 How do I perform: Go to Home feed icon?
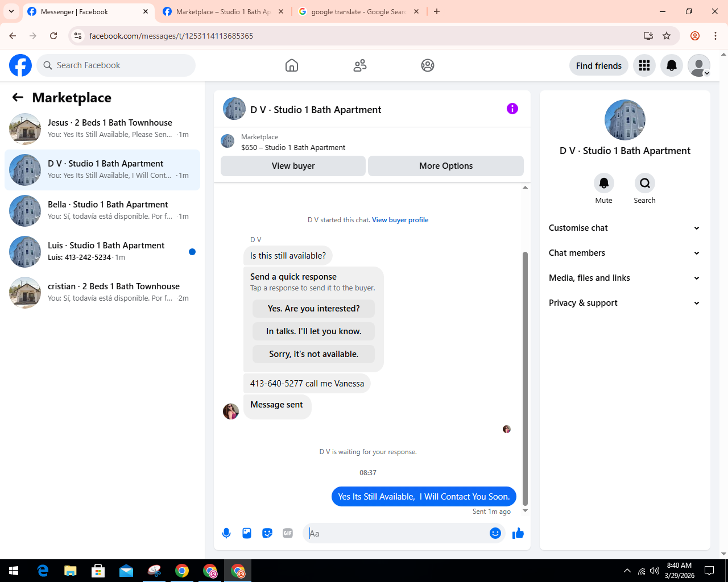[292, 65]
